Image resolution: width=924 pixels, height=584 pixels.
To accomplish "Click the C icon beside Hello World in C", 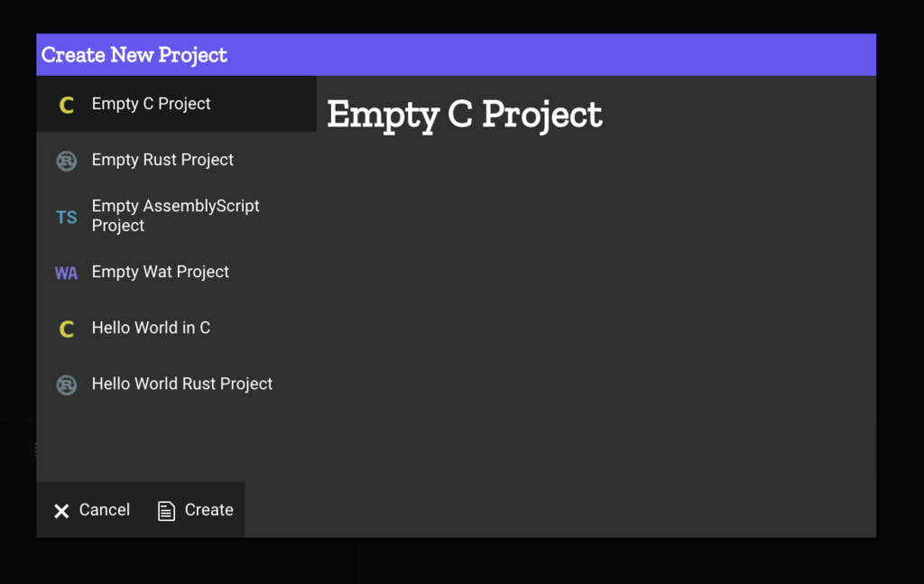I will coord(67,329).
